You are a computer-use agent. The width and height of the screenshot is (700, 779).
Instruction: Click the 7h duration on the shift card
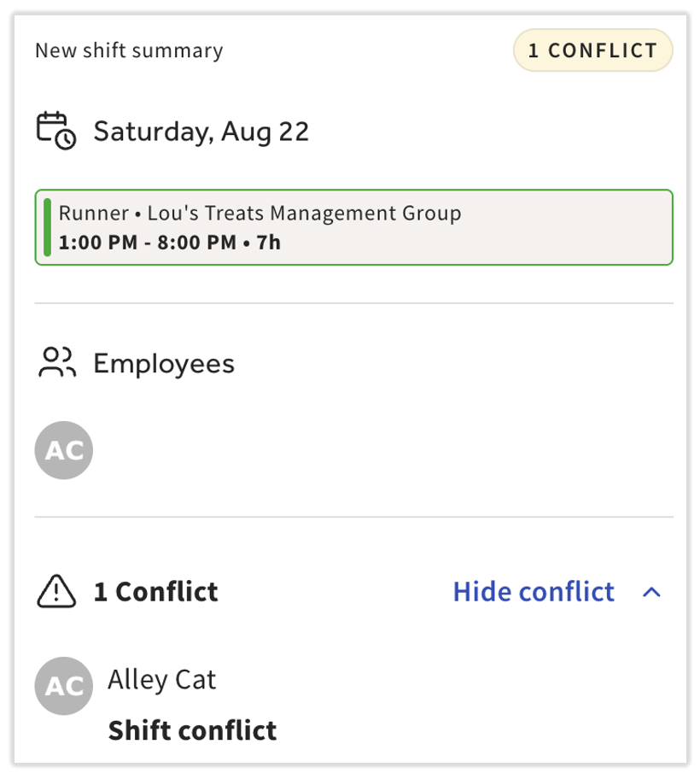pyautogui.click(x=269, y=243)
